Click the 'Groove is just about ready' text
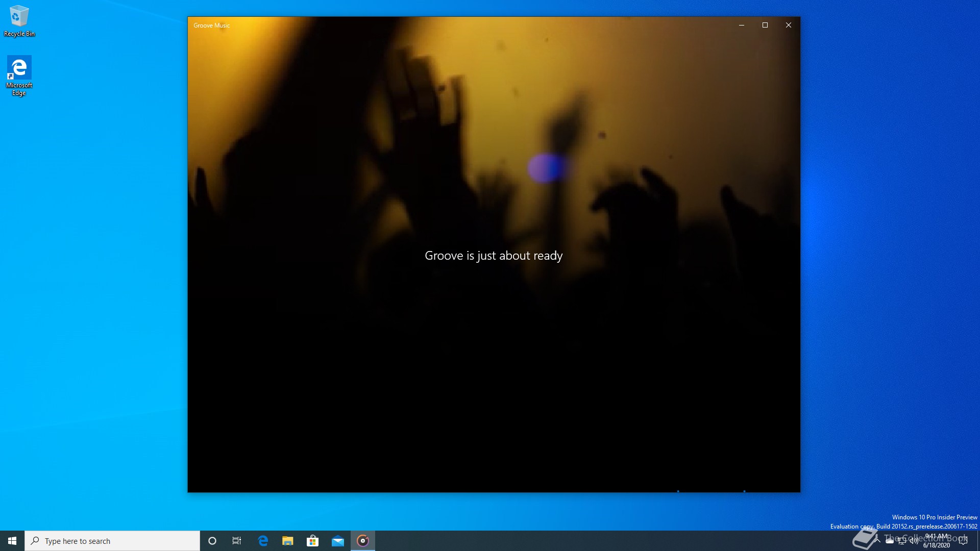Screen dimensions: 980x551 pos(494,256)
